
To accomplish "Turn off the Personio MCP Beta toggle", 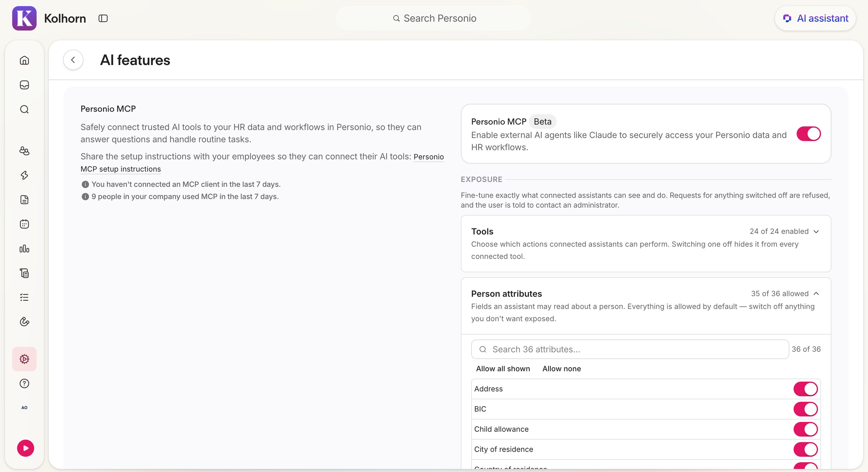I will (x=809, y=134).
